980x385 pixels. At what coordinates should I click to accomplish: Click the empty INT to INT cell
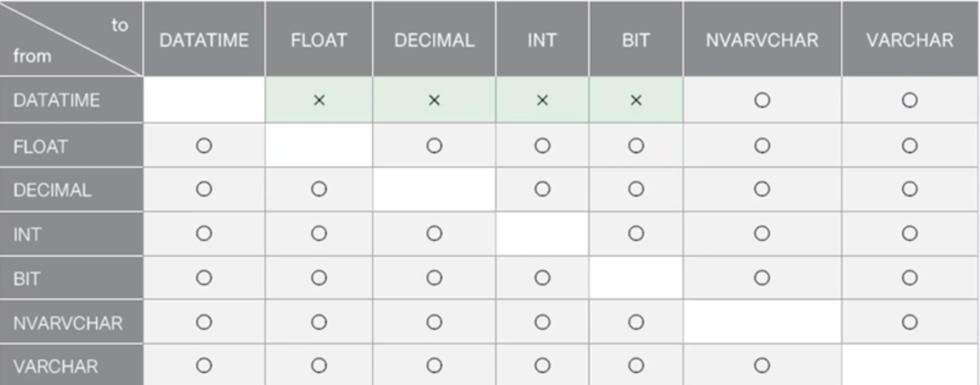coord(542,234)
